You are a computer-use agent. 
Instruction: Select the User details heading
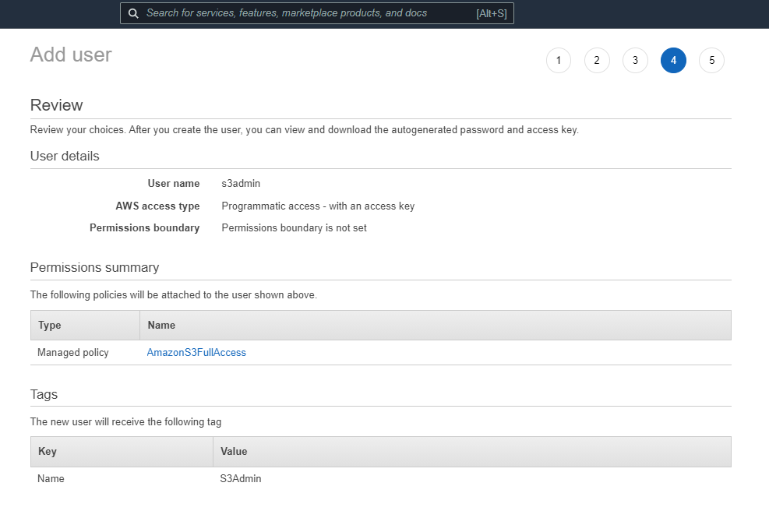click(65, 156)
